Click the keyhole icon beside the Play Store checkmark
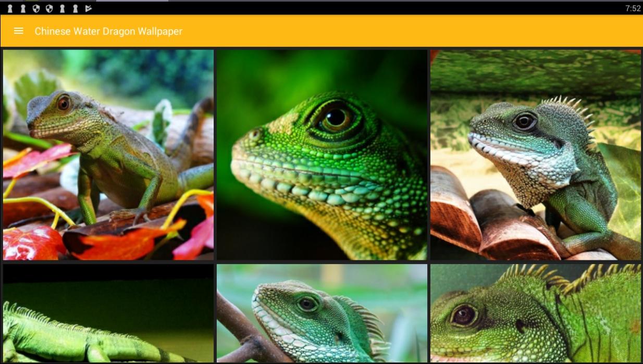 (76, 8)
